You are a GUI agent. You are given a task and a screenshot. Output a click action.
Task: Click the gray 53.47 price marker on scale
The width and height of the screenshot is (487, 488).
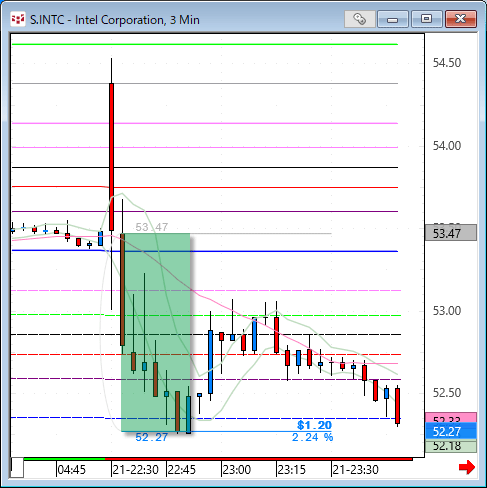point(451,233)
